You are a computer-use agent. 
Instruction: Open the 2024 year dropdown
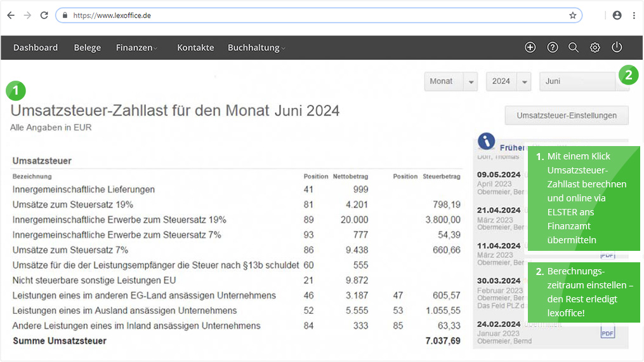508,81
